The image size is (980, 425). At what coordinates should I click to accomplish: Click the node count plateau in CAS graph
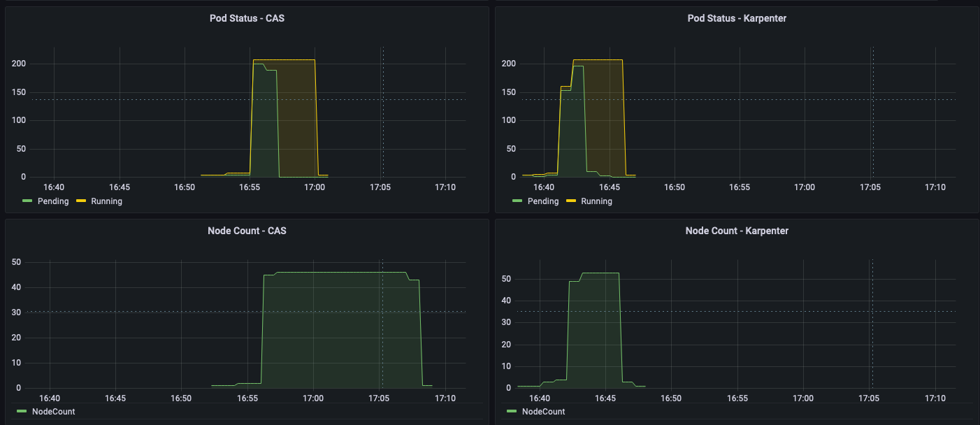tap(341, 272)
